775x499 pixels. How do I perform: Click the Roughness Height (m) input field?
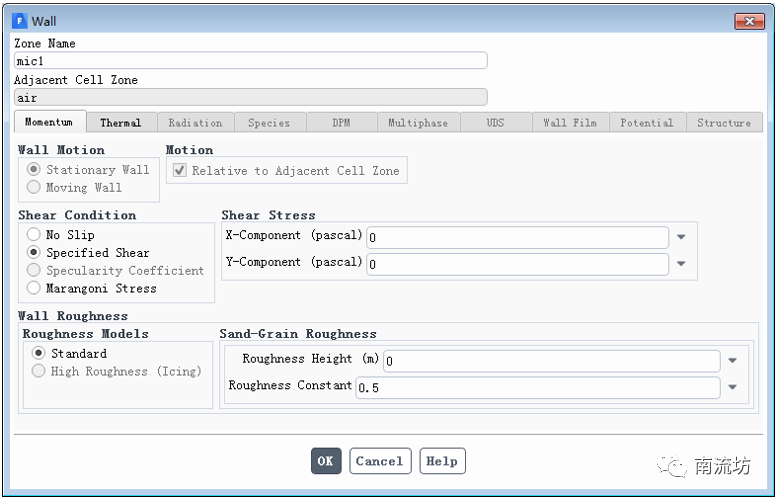(x=552, y=361)
